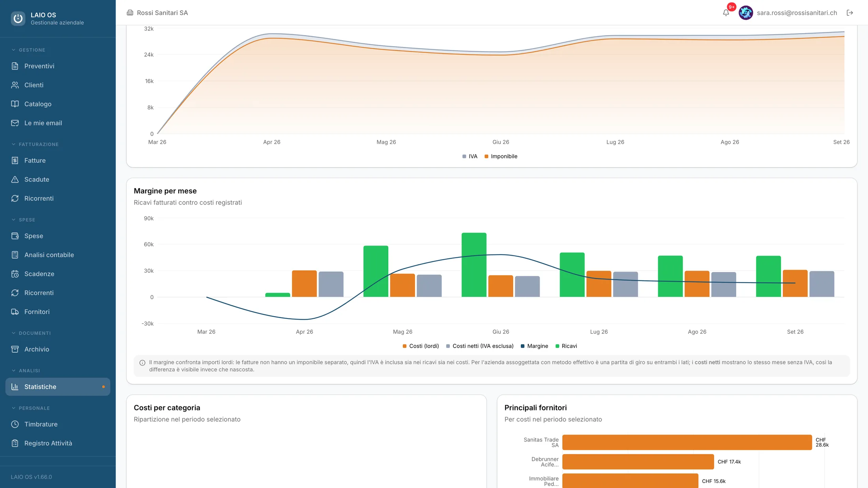The height and width of the screenshot is (488, 868).
Task: Click the info icon in the margin note
Action: coord(142,363)
